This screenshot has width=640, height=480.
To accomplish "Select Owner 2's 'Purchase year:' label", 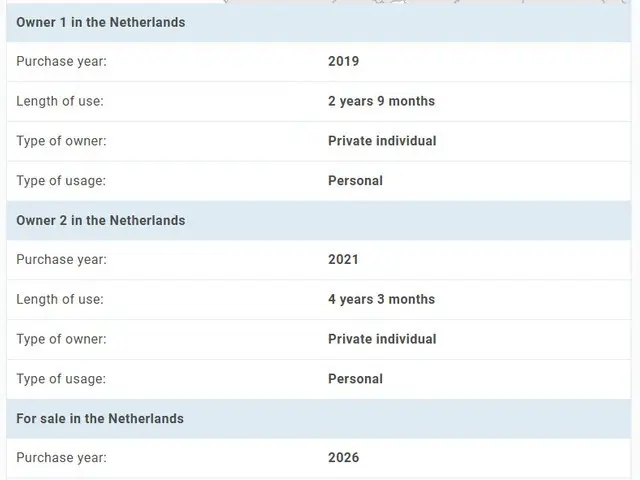I will tap(61, 259).
